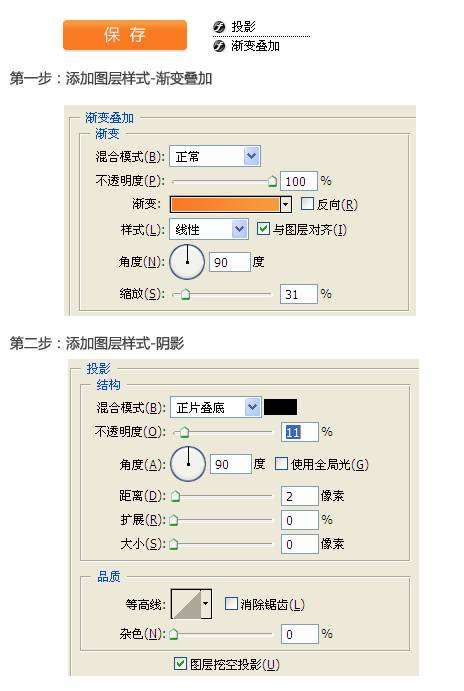The width and height of the screenshot is (464, 691).
Task: Click the orange 保存 button
Action: [x=125, y=35]
